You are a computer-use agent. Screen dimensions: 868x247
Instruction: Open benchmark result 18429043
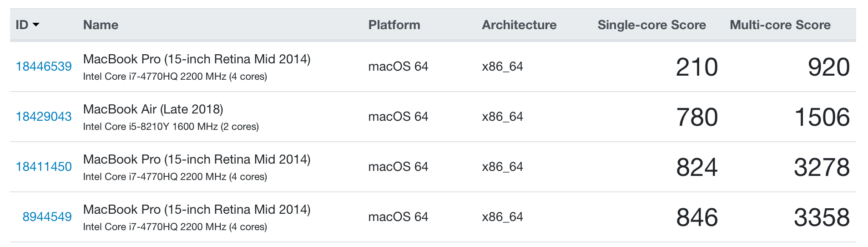[x=44, y=117]
